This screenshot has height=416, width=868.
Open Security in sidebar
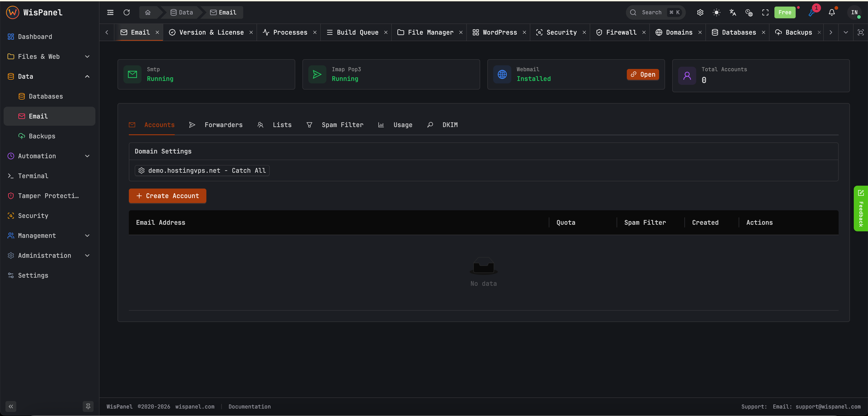[49, 215]
